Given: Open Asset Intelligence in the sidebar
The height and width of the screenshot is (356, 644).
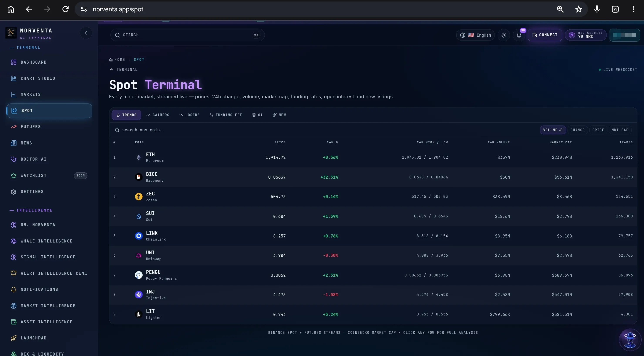Looking at the screenshot, I should click(x=49, y=322).
